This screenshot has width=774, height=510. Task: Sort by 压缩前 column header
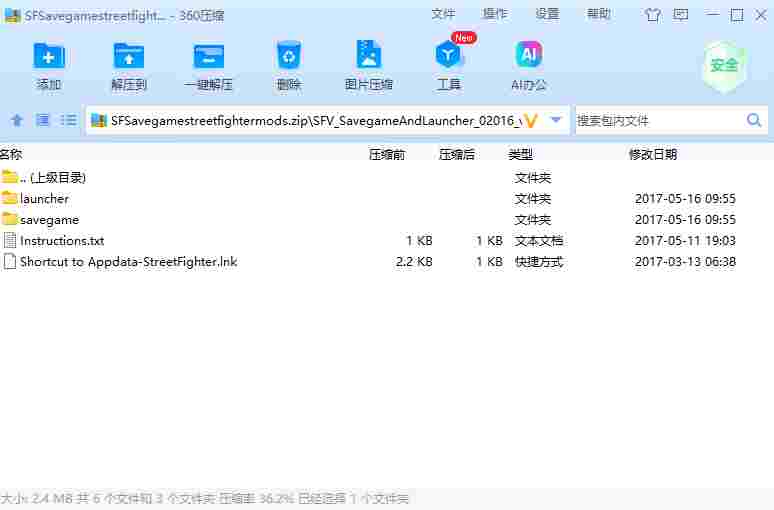click(387, 155)
